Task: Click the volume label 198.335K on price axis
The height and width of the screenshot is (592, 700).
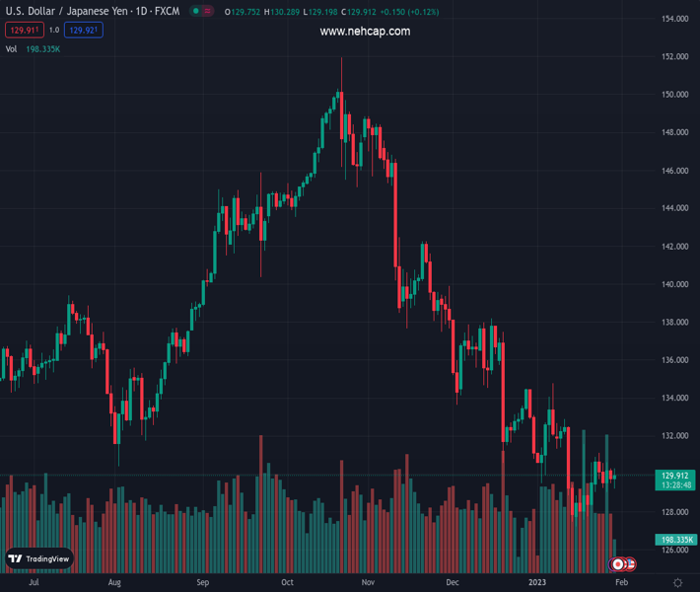Action: [x=675, y=540]
